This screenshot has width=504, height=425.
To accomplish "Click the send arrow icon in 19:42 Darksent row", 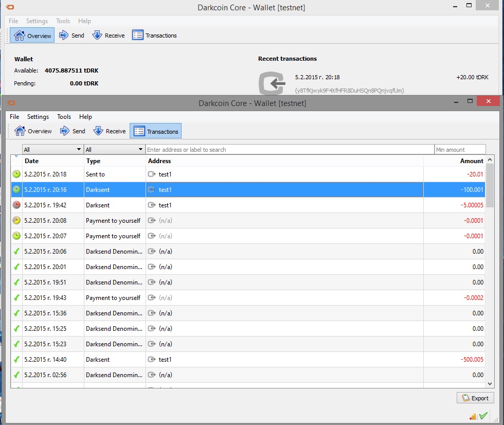I will point(152,205).
